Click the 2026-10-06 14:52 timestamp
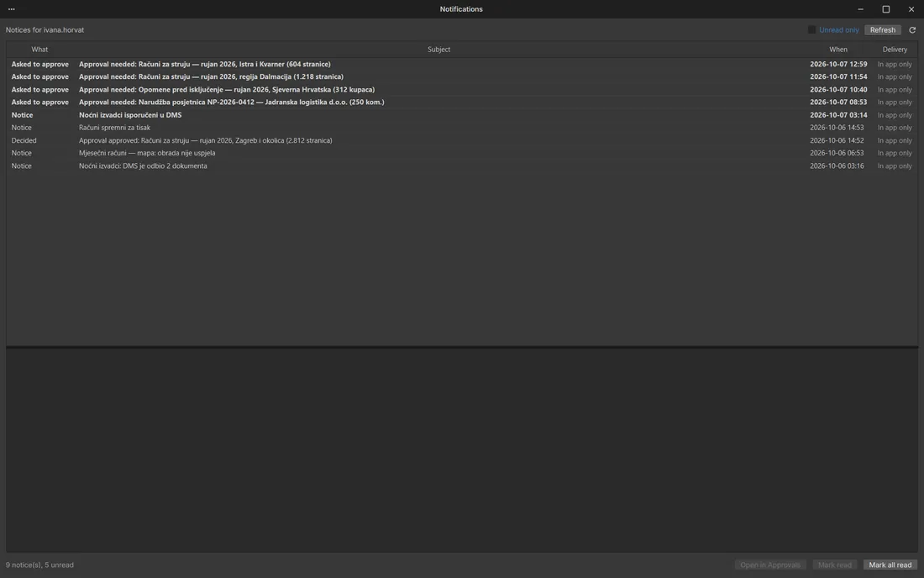Screen dimensions: 924x578 pos(837,140)
